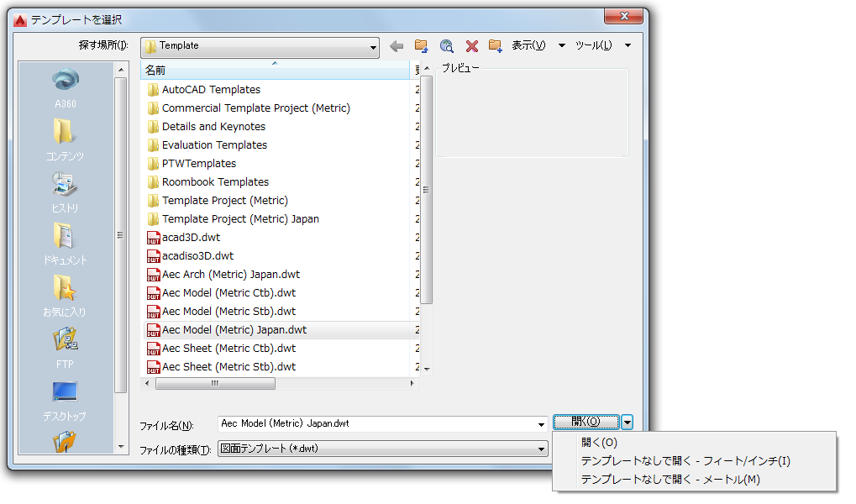Expand the ツール(L) dropdown arrow
Viewport: 856px width, 504px height.
tap(628, 46)
